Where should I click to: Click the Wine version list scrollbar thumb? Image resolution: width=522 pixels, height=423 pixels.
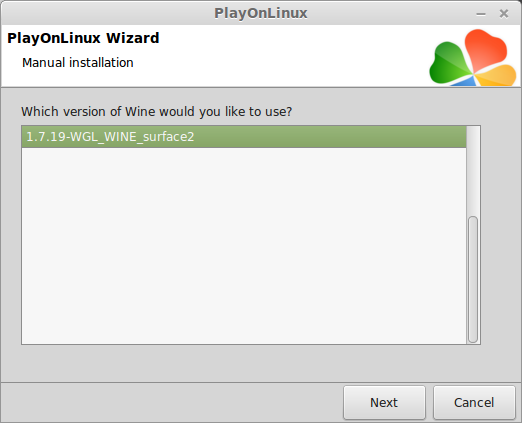pyautogui.click(x=473, y=279)
